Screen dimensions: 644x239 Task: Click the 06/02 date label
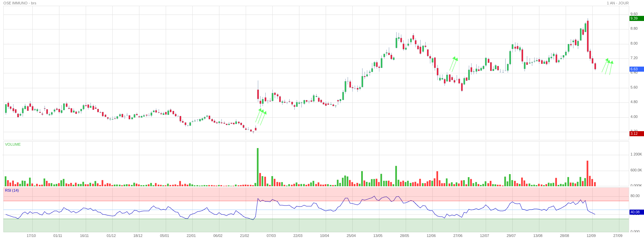point(218,236)
